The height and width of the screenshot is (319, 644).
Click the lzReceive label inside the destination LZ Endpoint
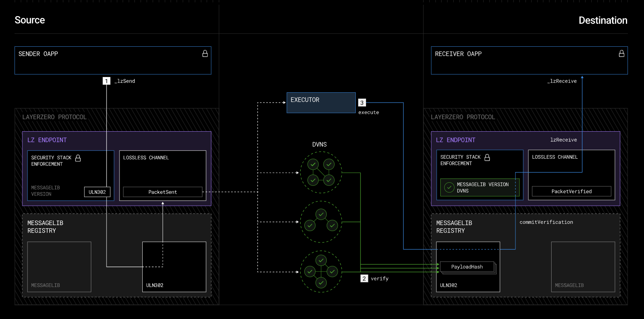pyautogui.click(x=564, y=140)
